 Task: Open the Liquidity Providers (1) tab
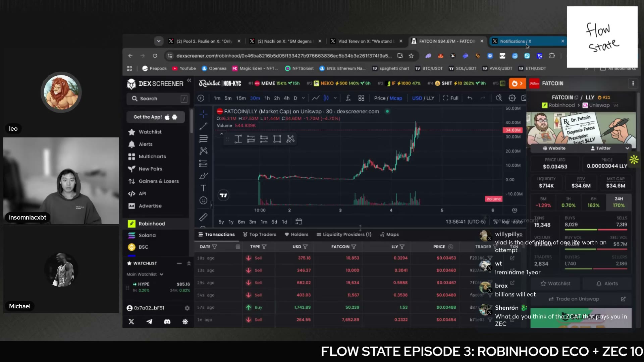pyautogui.click(x=344, y=234)
